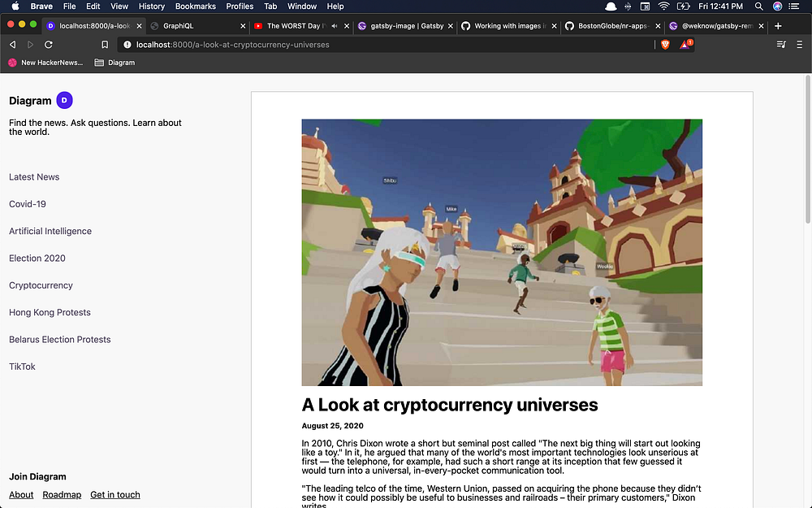Click the article hero image
Viewport: 812px width, 508px height.
tap(502, 253)
